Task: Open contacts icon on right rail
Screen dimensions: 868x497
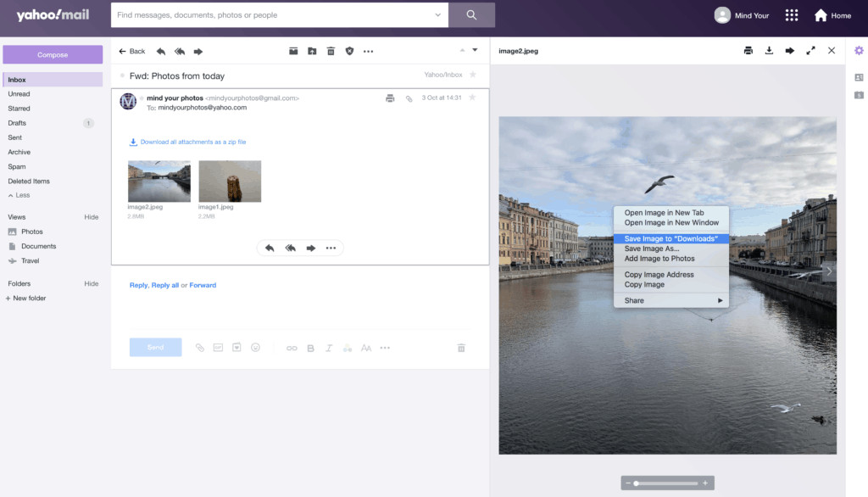Action: point(859,77)
